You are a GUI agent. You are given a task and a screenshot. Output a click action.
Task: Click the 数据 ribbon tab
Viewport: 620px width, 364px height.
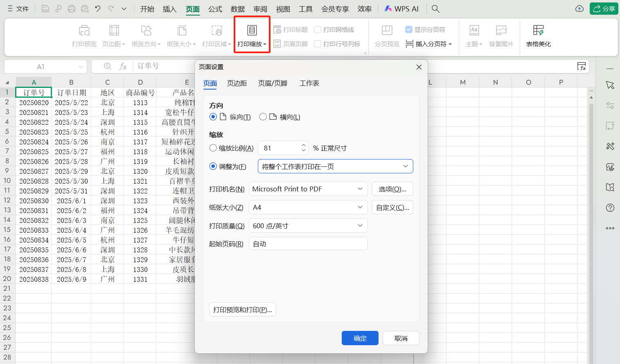coord(237,9)
